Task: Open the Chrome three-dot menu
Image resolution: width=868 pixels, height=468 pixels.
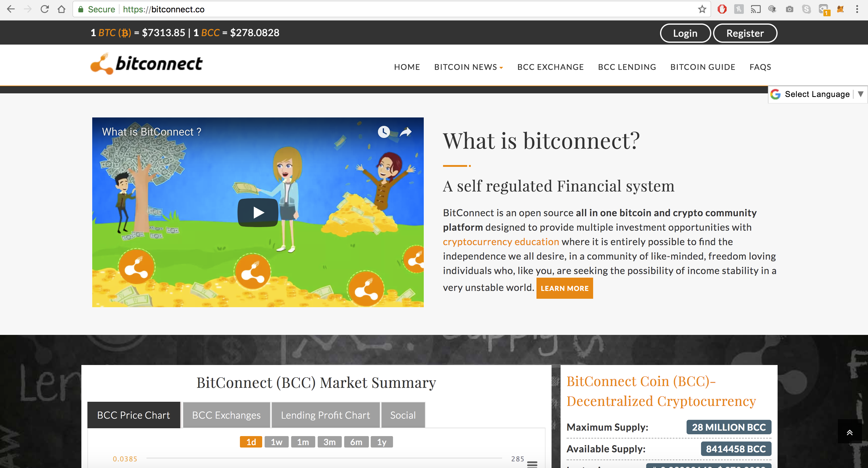Action: (x=857, y=9)
